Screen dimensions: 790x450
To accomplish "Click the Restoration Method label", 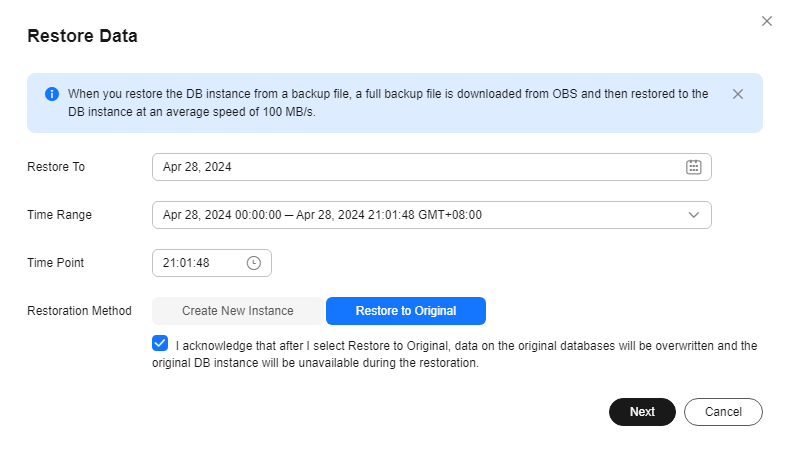I will tap(79, 311).
